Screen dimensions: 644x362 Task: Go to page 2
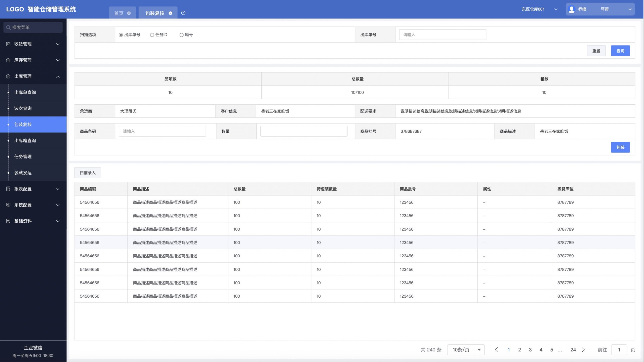click(x=519, y=350)
